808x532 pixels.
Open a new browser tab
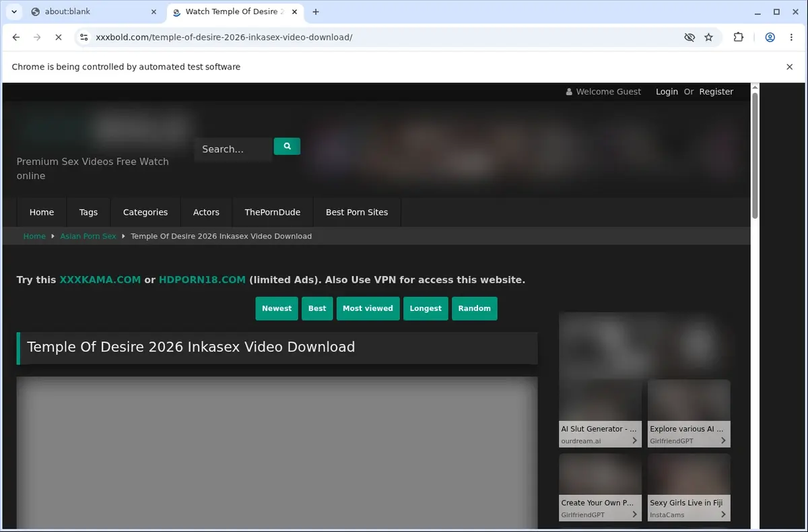[x=316, y=11]
